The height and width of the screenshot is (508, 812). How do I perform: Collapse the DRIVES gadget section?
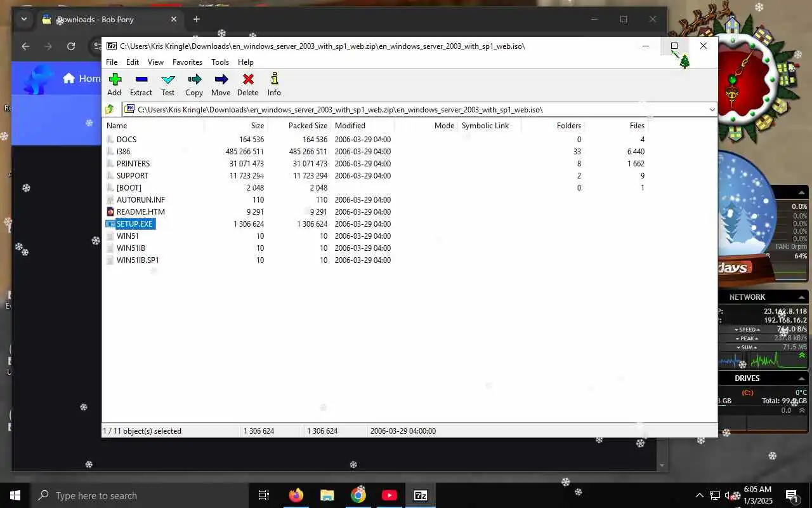tap(802, 378)
